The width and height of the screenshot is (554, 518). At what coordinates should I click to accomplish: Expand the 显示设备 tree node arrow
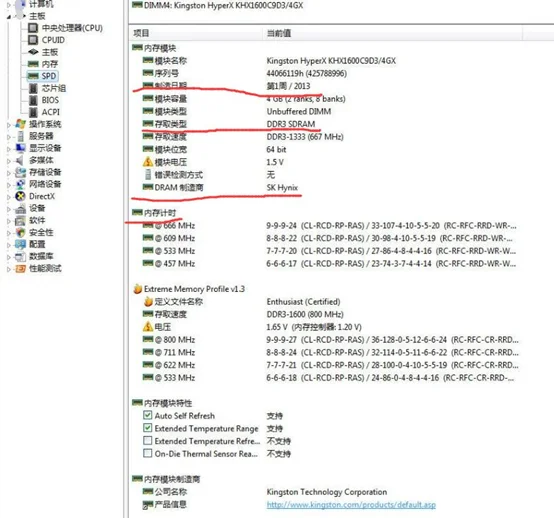[x=9, y=148]
